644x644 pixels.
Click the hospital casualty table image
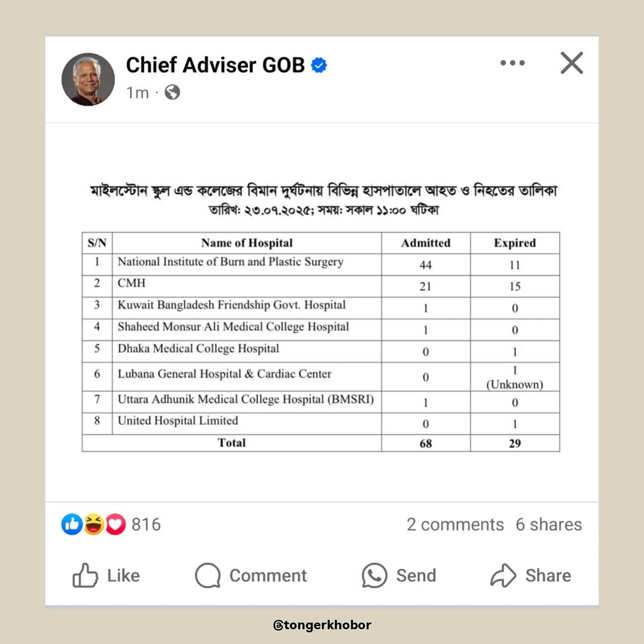point(322,313)
